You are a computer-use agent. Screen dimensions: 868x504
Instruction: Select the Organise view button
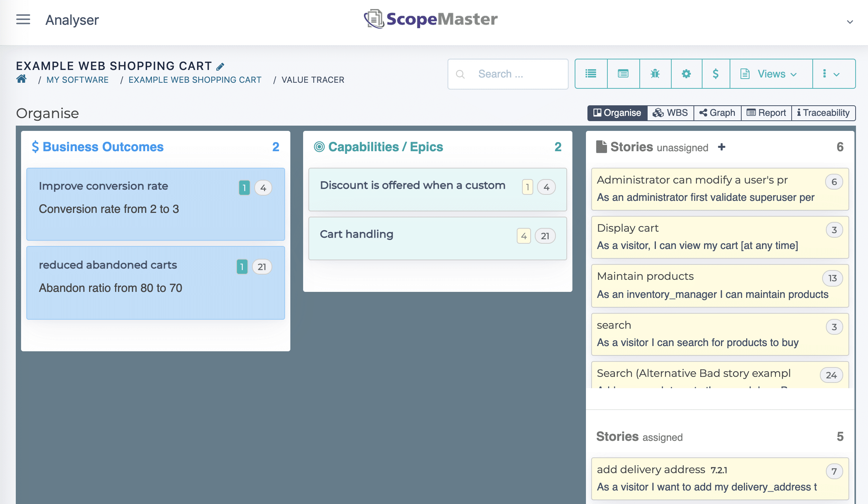(617, 112)
